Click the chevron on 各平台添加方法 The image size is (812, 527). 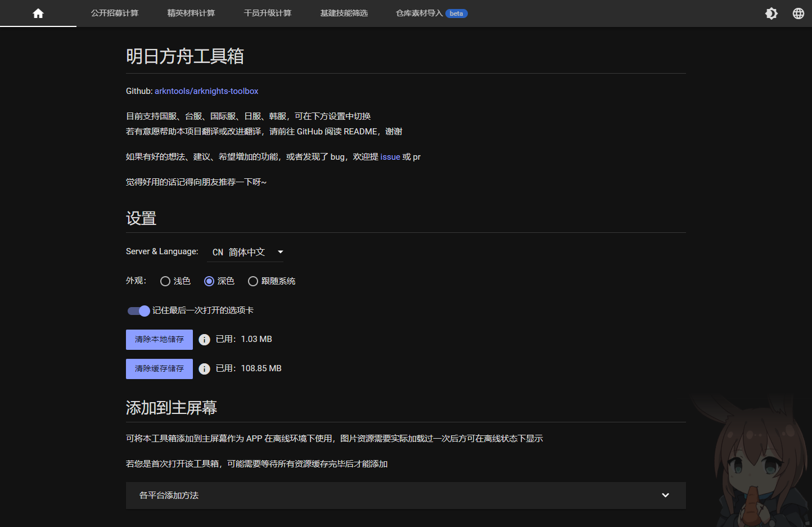tap(665, 496)
